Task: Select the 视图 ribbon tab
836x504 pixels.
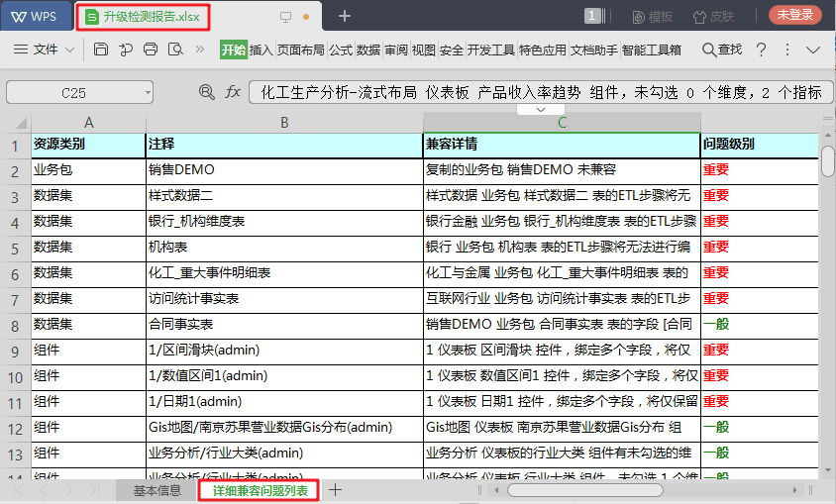Action: coord(424,50)
